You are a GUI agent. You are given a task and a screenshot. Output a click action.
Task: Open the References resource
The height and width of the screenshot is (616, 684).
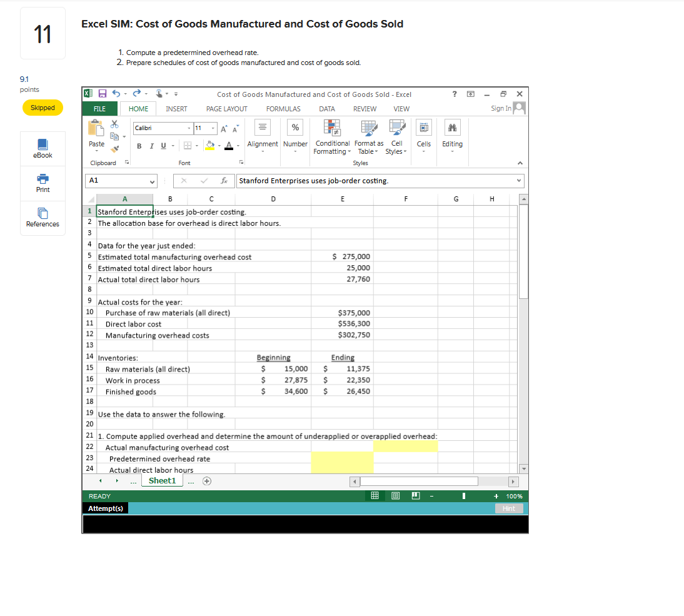[43, 218]
